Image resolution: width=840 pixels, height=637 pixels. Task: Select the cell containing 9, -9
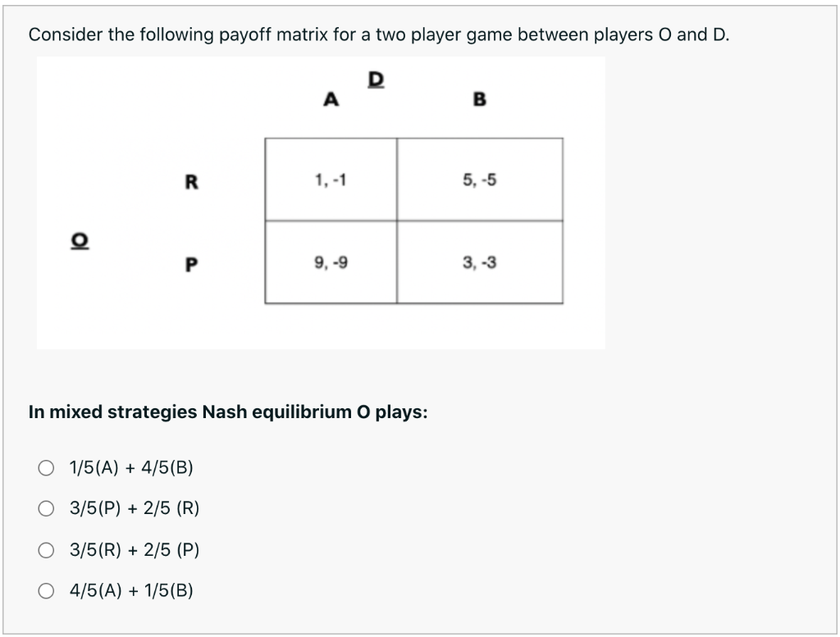tap(330, 264)
